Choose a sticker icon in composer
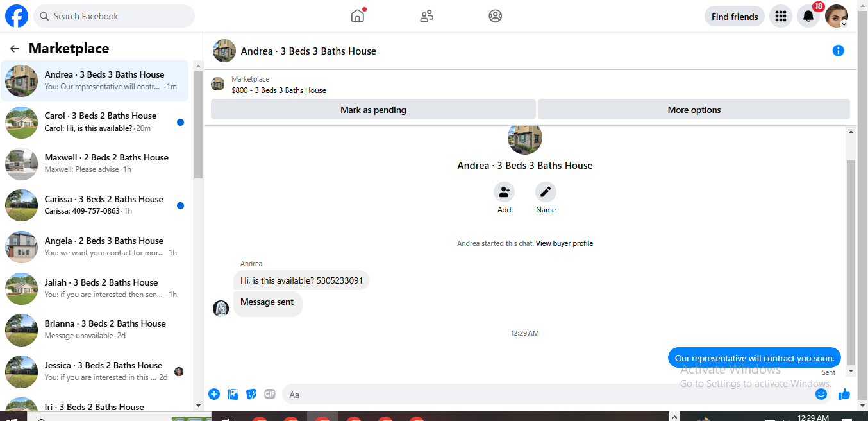The width and height of the screenshot is (868, 421). [251, 394]
